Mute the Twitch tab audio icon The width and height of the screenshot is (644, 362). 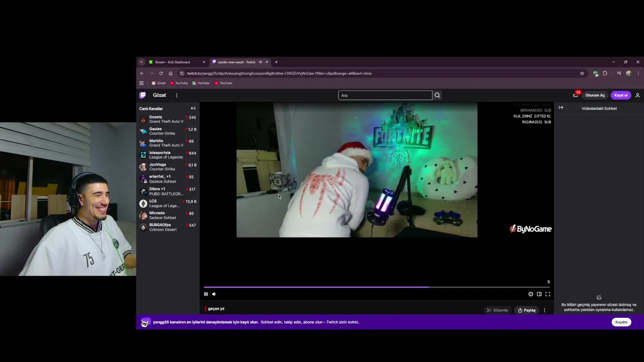[260, 62]
